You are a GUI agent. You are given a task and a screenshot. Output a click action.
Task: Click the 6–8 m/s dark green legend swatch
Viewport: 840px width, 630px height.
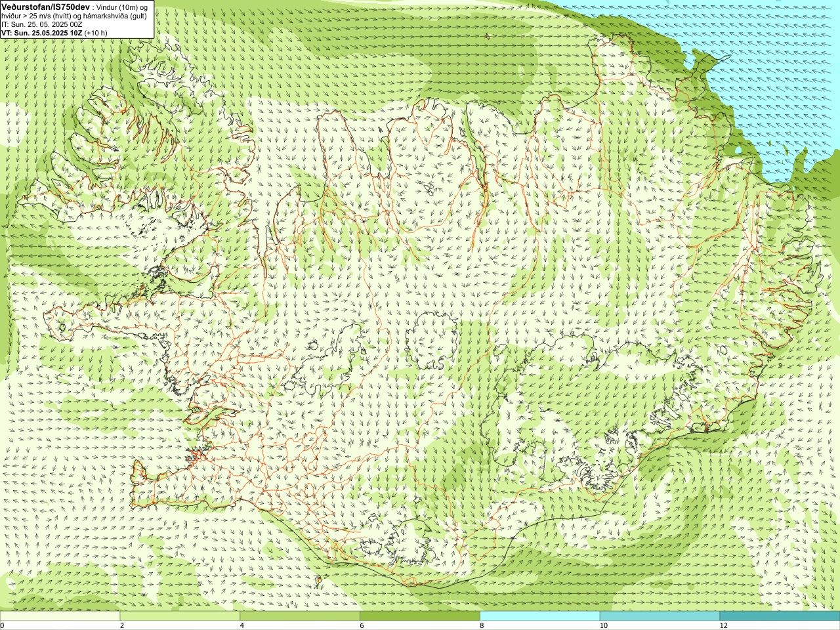pyautogui.click(x=420, y=616)
